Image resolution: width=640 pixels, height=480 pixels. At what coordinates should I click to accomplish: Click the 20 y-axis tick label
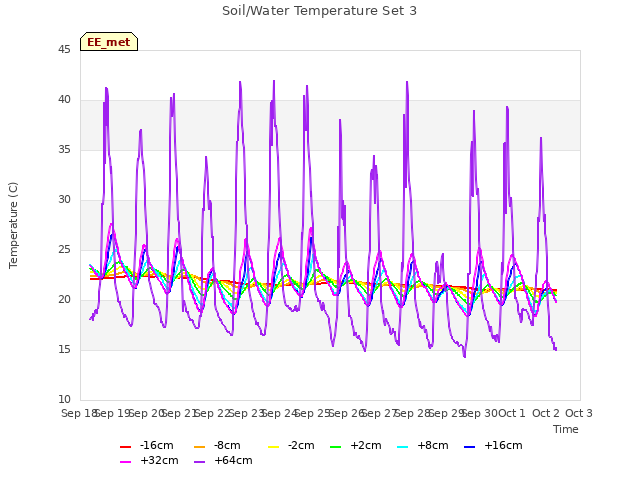64,300
